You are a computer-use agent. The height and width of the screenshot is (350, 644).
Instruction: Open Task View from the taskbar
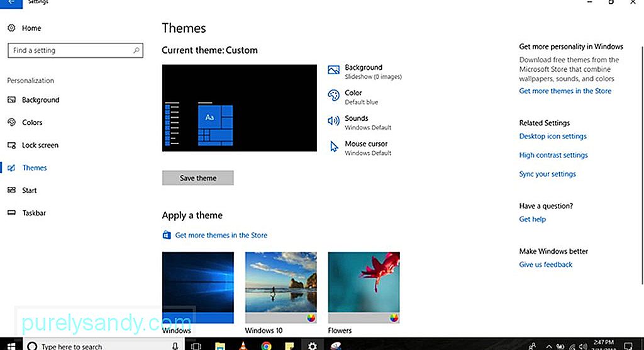coord(196,346)
